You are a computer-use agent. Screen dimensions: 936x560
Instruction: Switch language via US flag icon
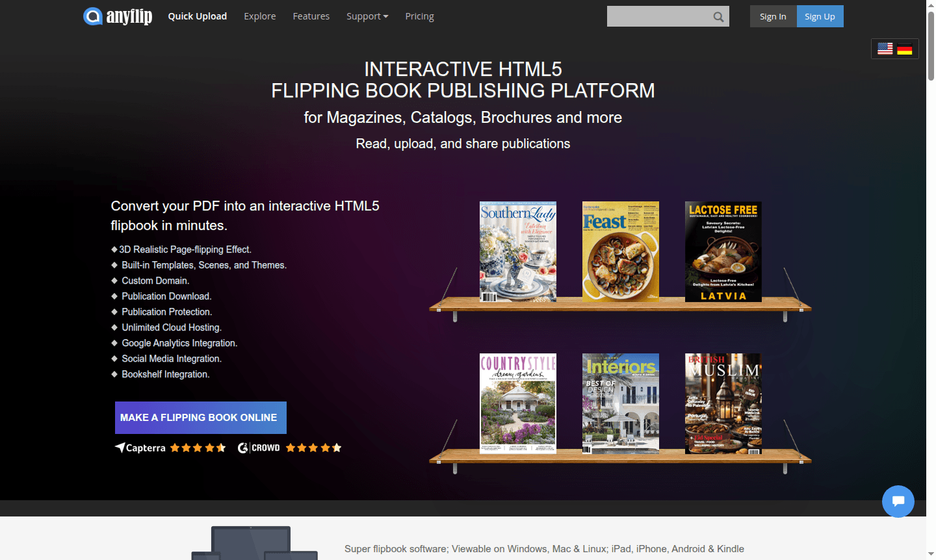pyautogui.click(x=885, y=49)
